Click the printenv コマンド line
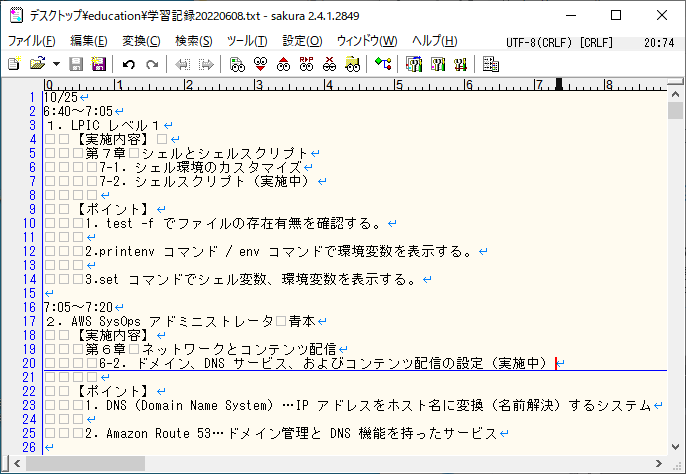The width and height of the screenshot is (686, 474). [280, 251]
